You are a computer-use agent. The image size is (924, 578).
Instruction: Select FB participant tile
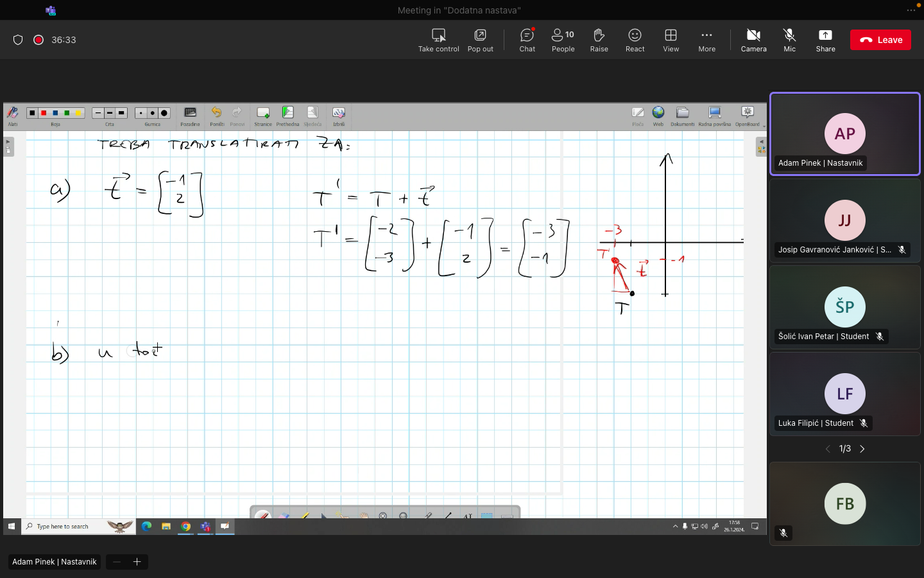coord(845,504)
